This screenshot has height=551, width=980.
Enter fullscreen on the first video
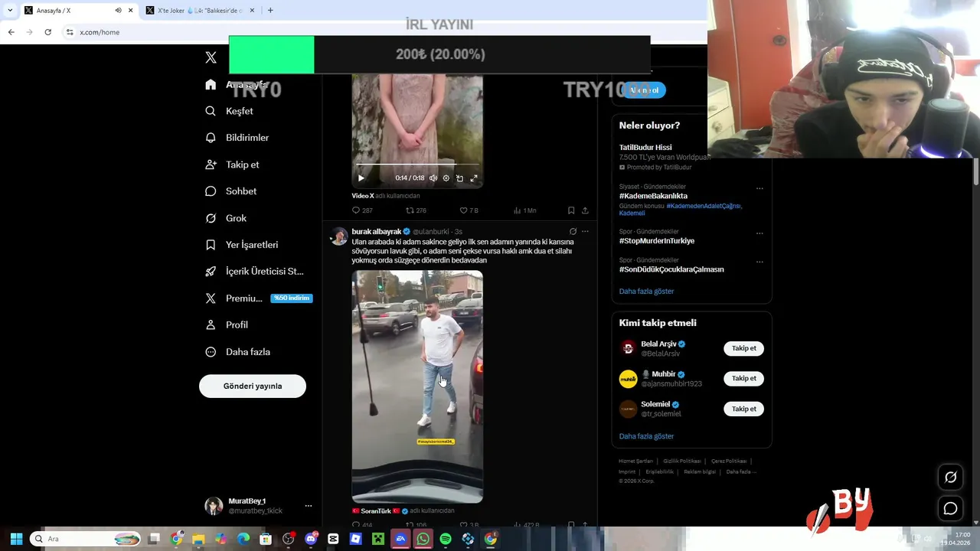[x=474, y=178]
